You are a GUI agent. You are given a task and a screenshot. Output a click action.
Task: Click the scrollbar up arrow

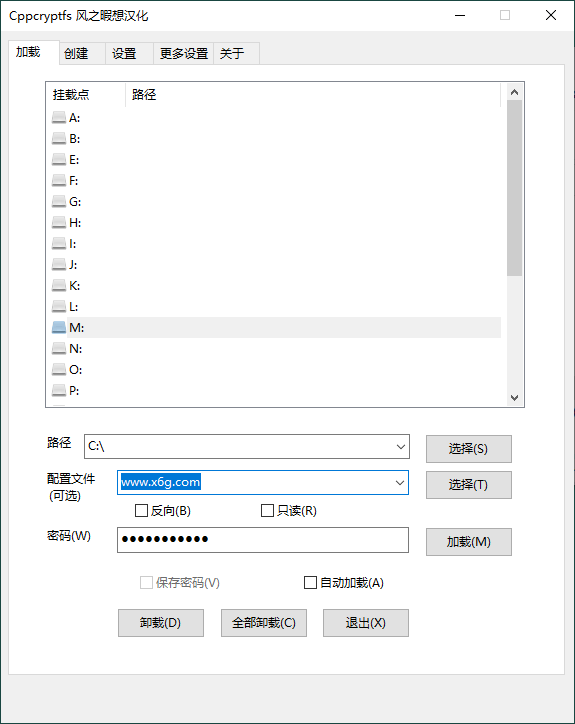point(514,92)
